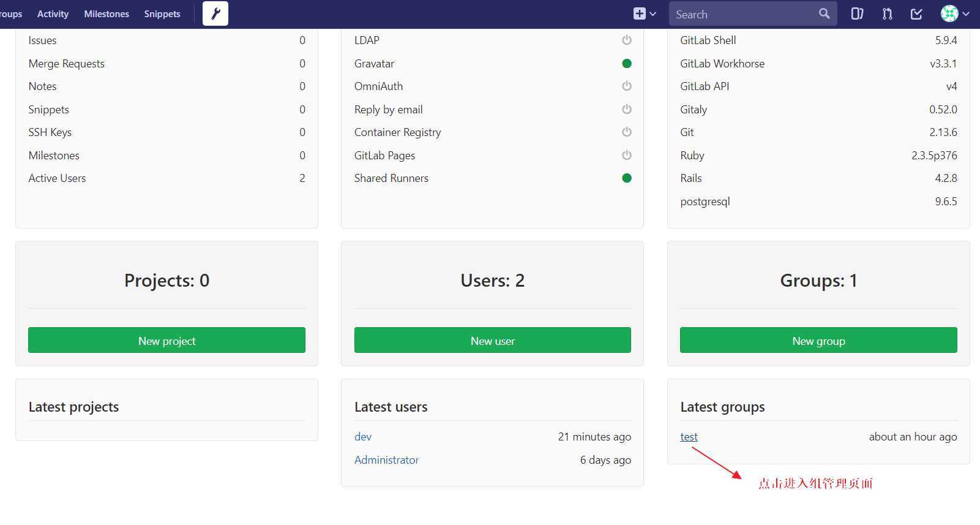Click the 'Users: 2' heading
Image resolution: width=980 pixels, height=525 pixels.
[x=492, y=281]
